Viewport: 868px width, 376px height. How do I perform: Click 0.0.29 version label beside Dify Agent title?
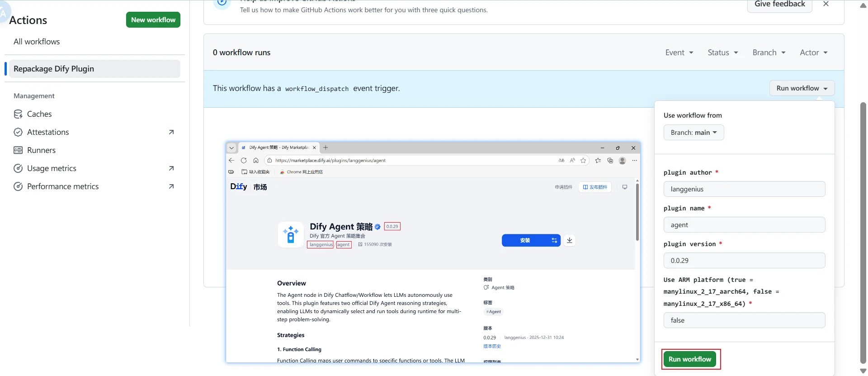pos(392,226)
